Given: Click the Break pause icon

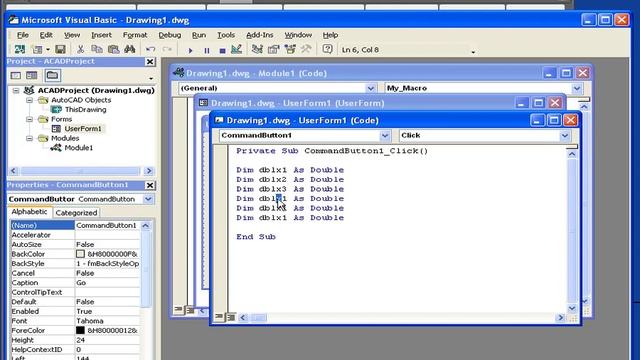Looking at the screenshot, I should (x=207, y=51).
